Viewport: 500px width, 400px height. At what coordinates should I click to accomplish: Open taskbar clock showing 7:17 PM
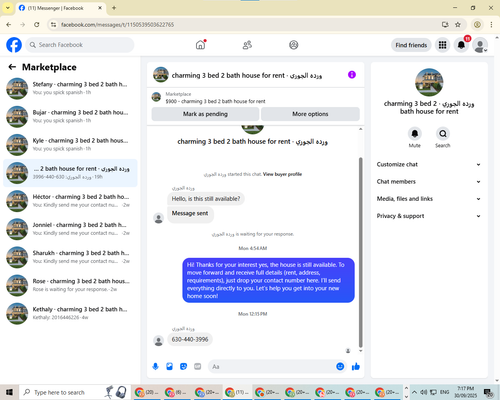pyautogui.click(x=465, y=392)
